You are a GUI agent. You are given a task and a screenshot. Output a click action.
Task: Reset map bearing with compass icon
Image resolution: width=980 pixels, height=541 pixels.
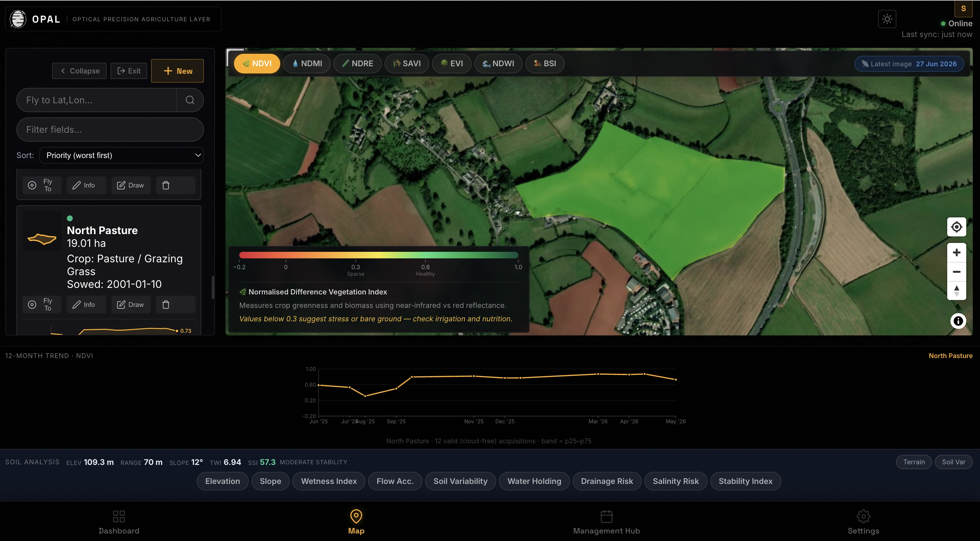pyautogui.click(x=956, y=291)
